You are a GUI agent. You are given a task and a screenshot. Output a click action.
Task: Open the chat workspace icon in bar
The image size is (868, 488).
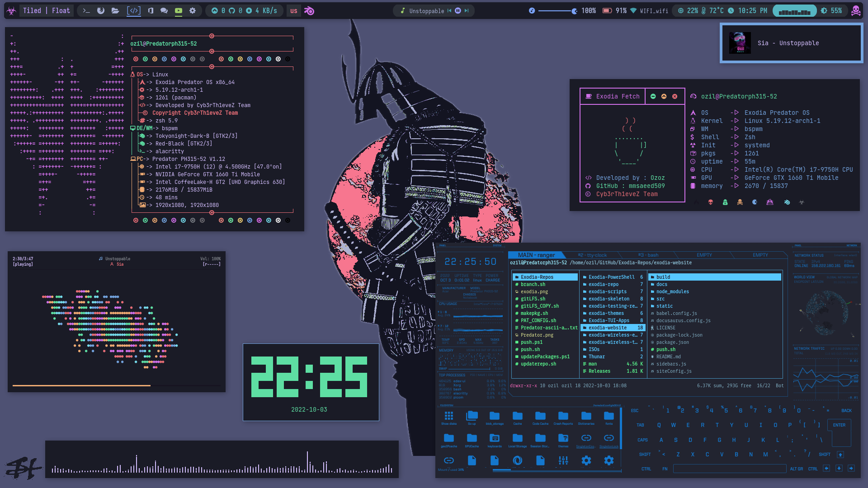[x=164, y=10]
